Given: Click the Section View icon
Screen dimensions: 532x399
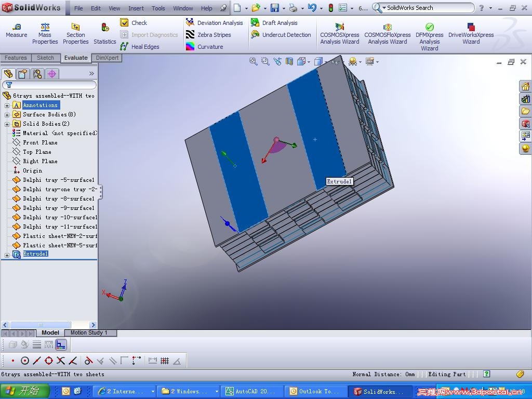Looking at the screenshot, I should point(289,61).
